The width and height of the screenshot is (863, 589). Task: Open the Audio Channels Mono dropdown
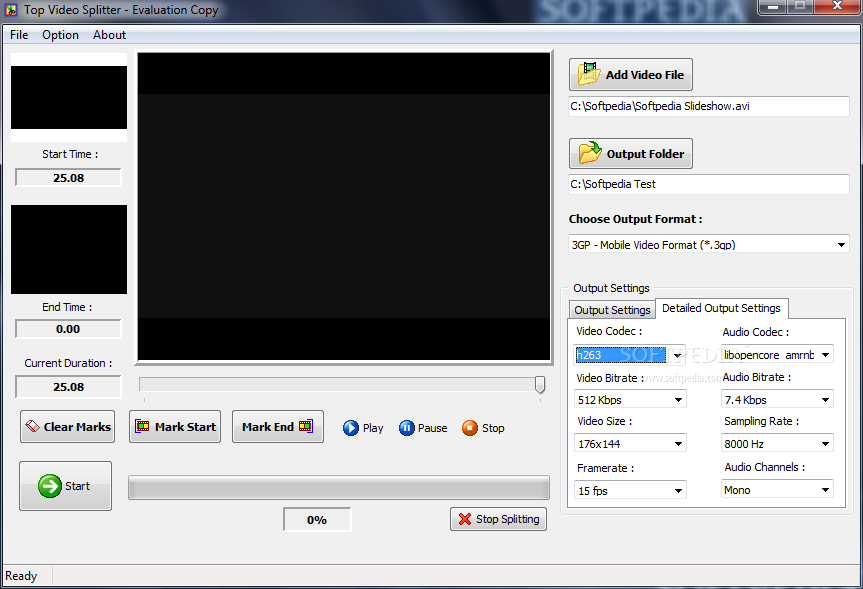pyautogui.click(x=825, y=490)
